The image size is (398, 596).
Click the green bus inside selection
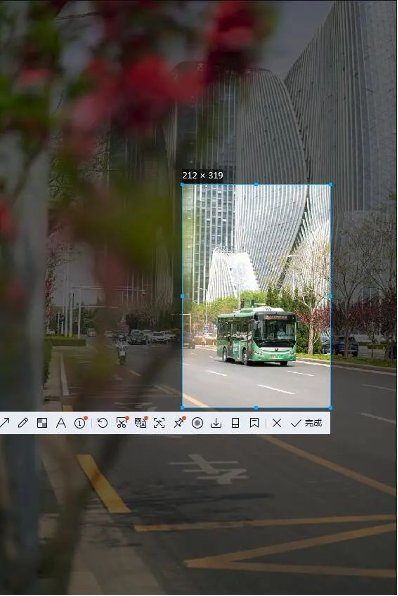(257, 335)
